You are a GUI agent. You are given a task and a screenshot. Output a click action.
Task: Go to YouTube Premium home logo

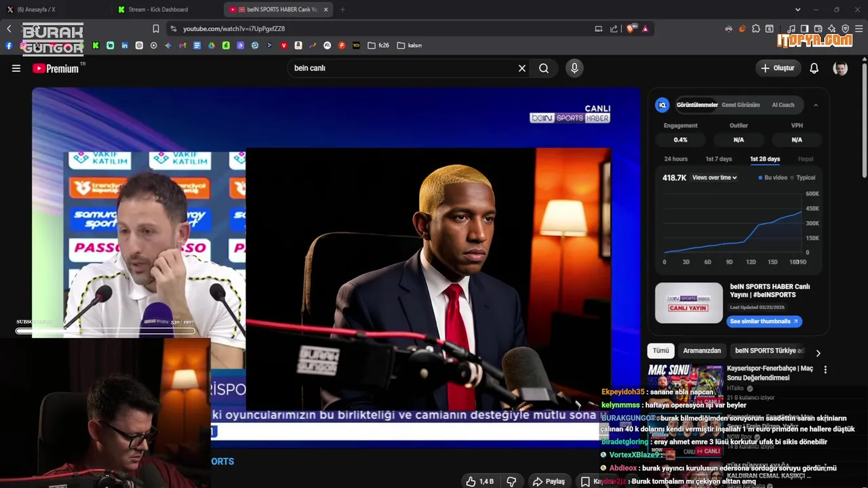(x=56, y=68)
